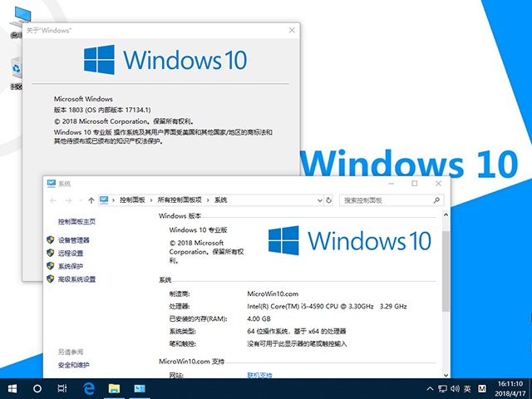532x399 pixels.
Task: Go forward in the System window
Action: pos(68,200)
